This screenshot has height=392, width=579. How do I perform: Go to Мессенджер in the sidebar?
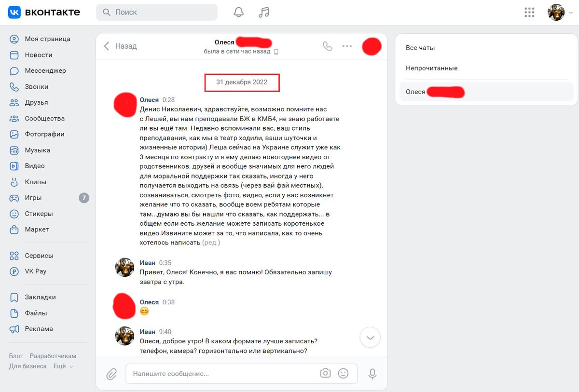point(45,71)
